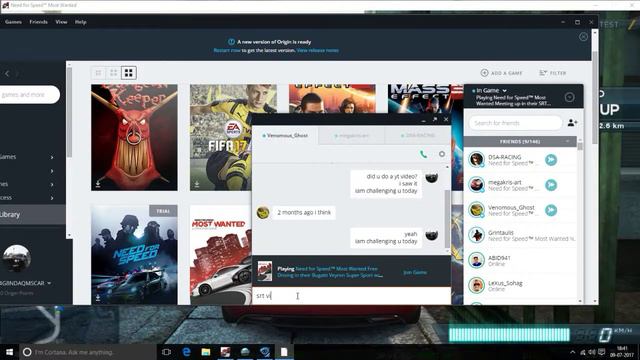The image size is (640, 360).
Task: Open Task View in the taskbar
Action: (167, 352)
